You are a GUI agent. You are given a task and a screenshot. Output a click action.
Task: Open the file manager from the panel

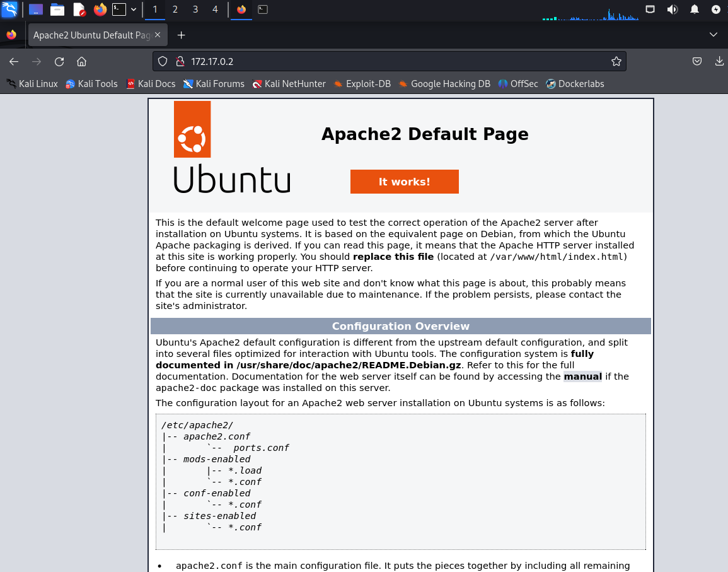[x=57, y=9]
